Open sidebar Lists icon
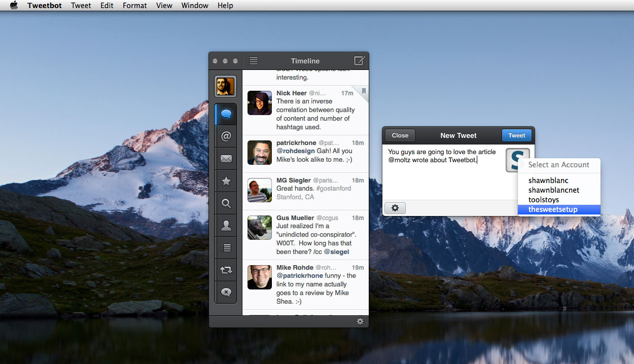Screen dimensions: 634x364 [226, 248]
